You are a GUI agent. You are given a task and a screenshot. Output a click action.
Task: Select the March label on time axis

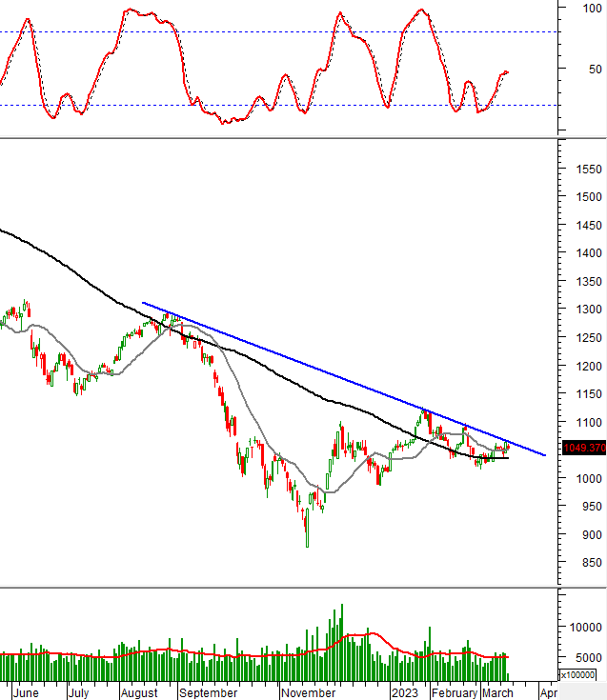497,693
